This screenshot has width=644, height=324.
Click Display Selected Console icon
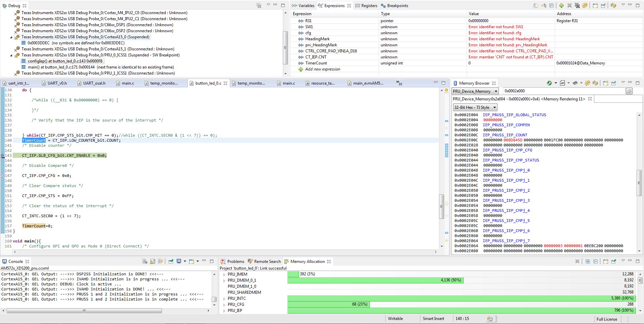[179, 261]
